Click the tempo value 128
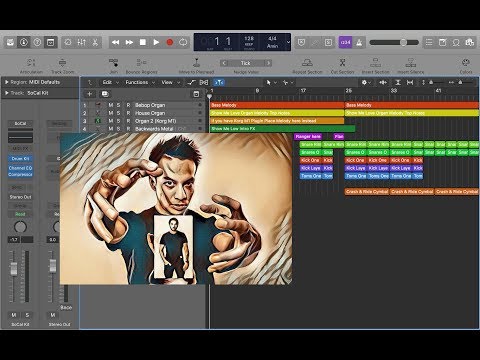 click(249, 39)
